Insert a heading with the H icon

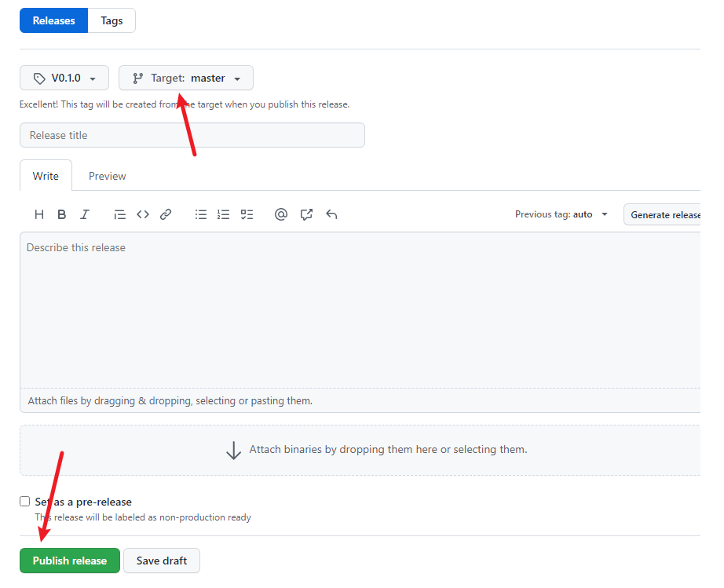39,214
